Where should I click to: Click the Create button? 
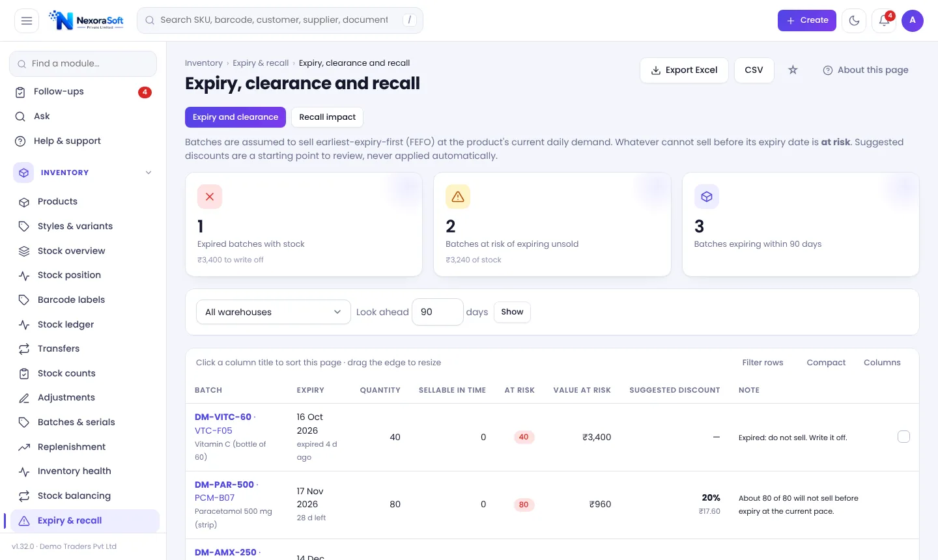pyautogui.click(x=806, y=21)
